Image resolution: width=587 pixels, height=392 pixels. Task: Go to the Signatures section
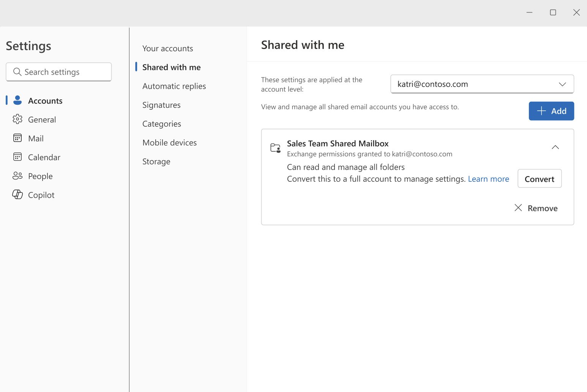pyautogui.click(x=161, y=105)
